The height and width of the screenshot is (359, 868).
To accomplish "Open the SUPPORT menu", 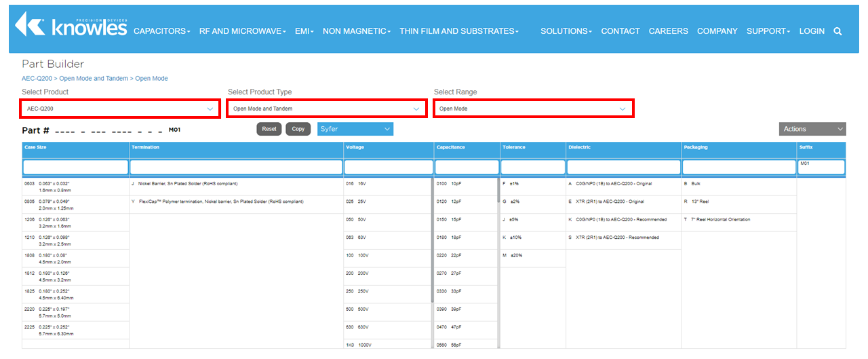I will coord(768,31).
